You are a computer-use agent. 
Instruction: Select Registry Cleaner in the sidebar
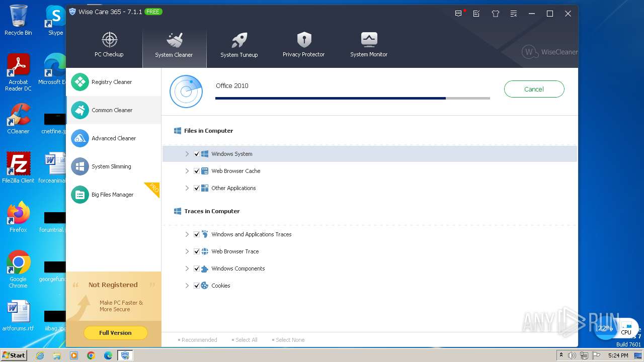pyautogui.click(x=114, y=82)
